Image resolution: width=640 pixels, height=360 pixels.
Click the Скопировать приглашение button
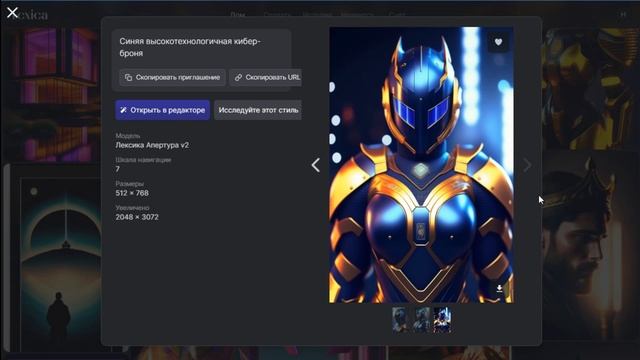click(172, 77)
